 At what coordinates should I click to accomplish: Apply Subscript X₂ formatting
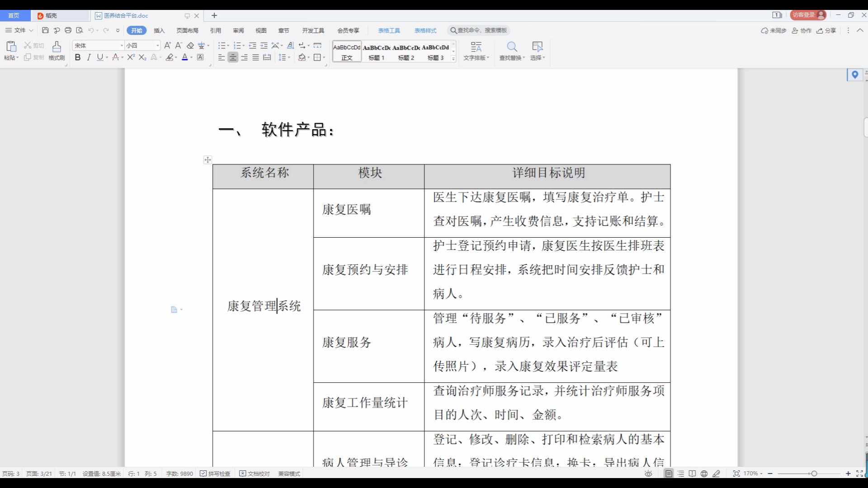(142, 57)
